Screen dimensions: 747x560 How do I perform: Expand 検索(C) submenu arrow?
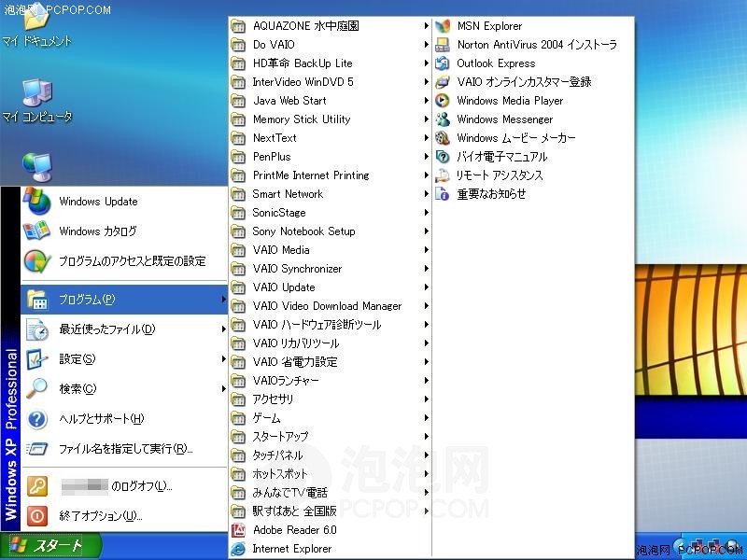click(x=223, y=388)
